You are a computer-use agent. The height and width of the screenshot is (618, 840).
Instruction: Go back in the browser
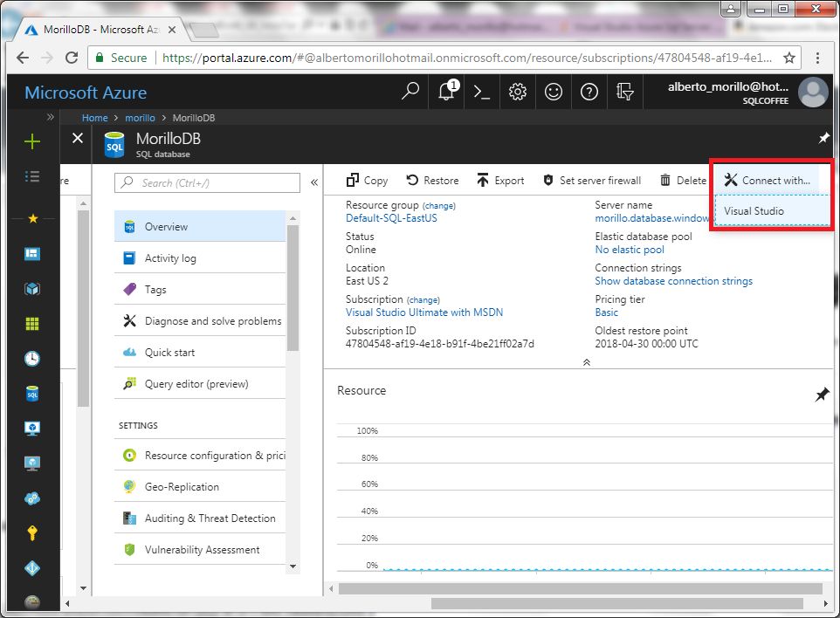pos(23,58)
